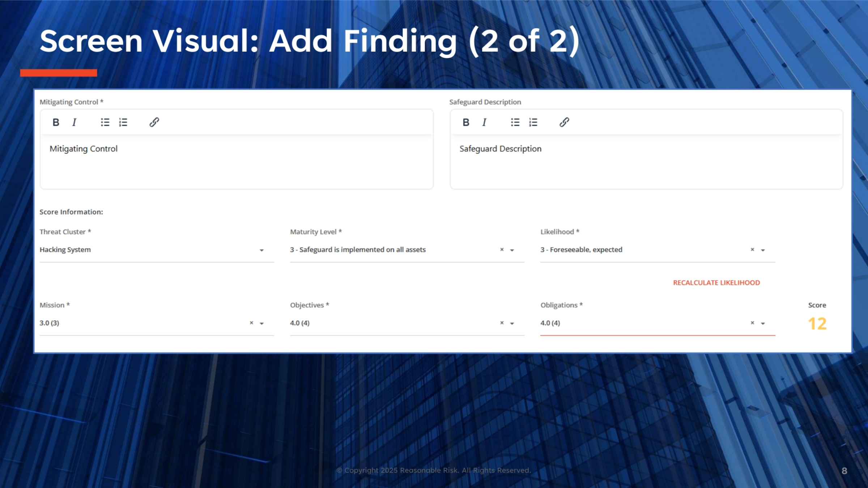Open the Objectives dropdown arrow
This screenshot has width=868, height=488.
click(x=512, y=324)
